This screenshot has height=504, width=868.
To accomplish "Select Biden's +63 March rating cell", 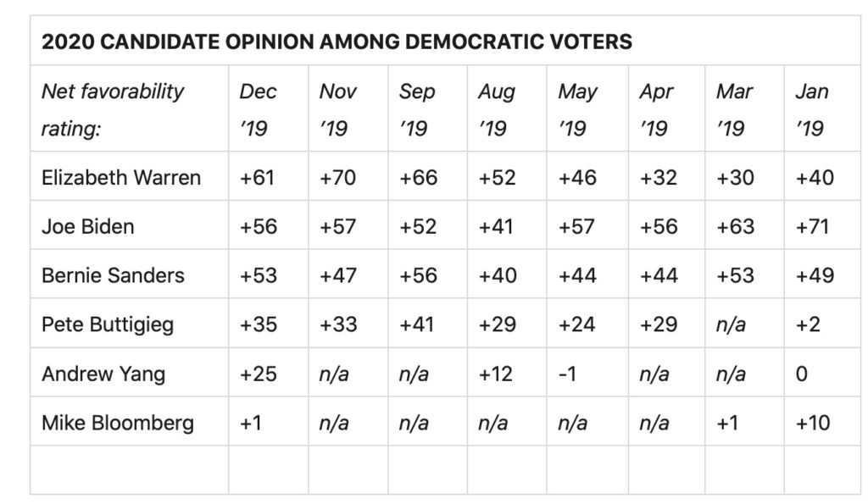I will point(735,226).
